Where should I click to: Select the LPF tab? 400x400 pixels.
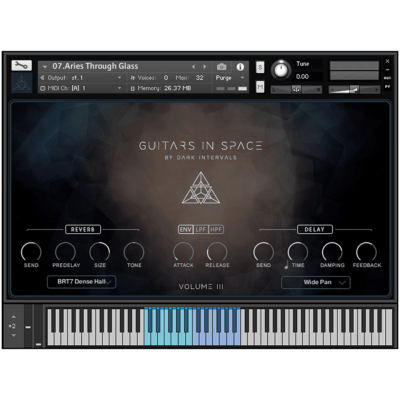[x=201, y=229]
